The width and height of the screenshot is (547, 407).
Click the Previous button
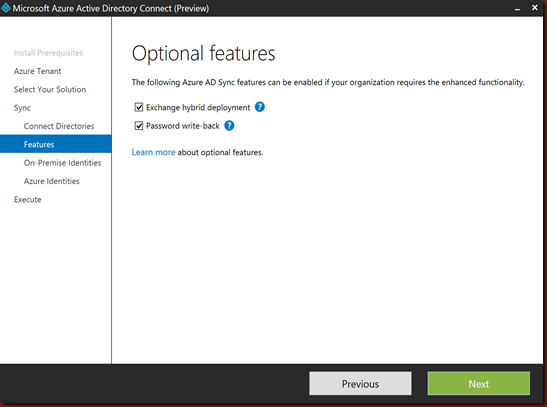point(360,383)
